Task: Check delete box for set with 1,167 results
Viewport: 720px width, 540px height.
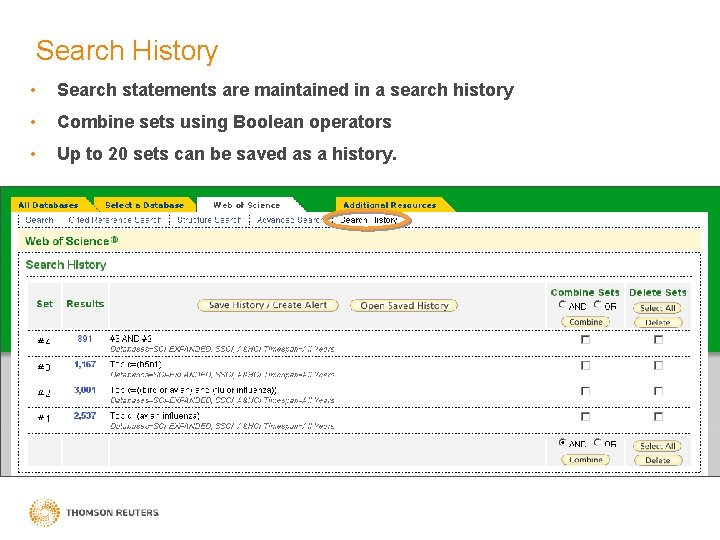Action: (658, 365)
